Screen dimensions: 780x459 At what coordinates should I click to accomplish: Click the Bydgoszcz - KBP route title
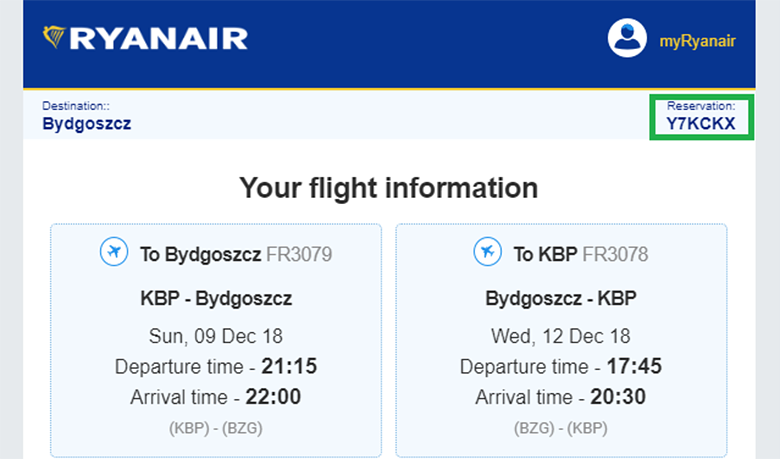point(561,298)
